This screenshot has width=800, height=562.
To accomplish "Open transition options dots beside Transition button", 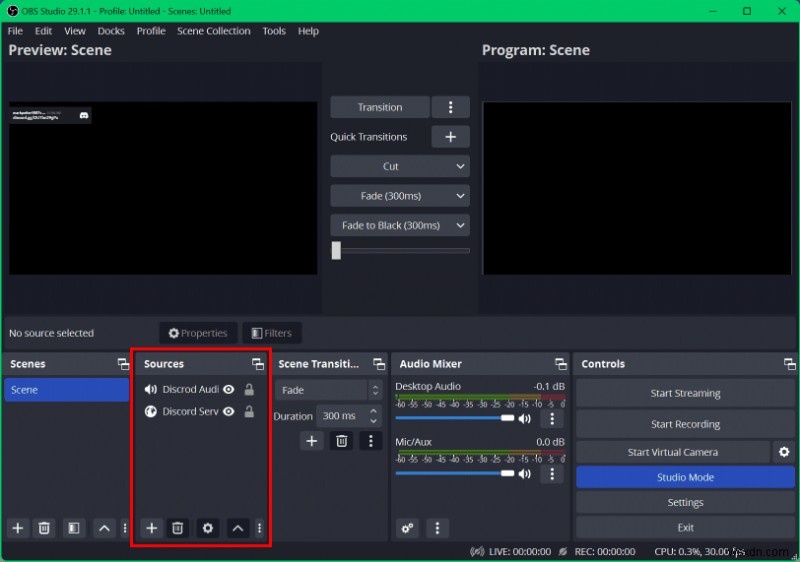I will click(450, 107).
